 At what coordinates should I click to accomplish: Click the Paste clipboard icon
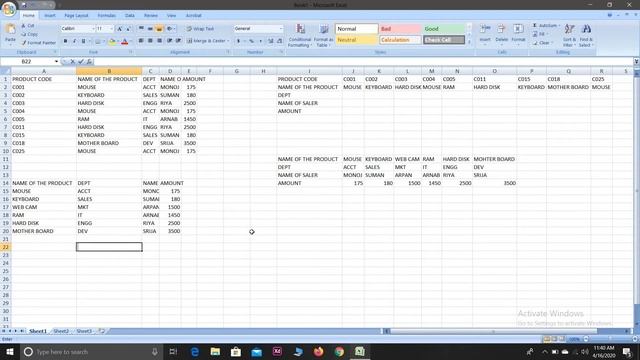click(x=10, y=29)
